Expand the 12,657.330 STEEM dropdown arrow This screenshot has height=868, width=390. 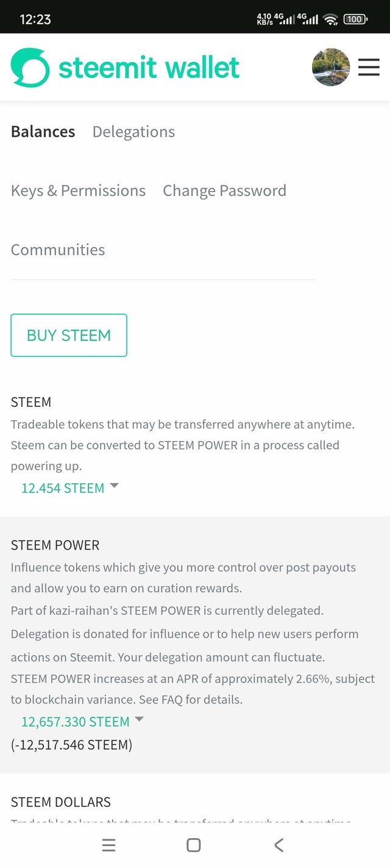coord(139,720)
